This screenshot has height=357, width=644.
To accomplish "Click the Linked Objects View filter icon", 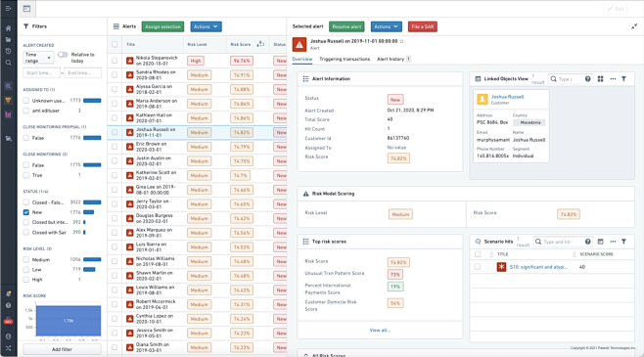I will 623,79.
